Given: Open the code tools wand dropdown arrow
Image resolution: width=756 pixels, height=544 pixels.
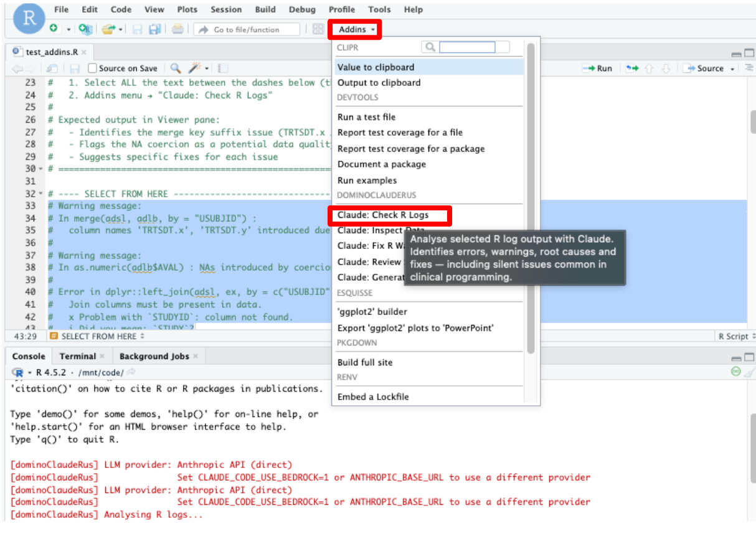Looking at the screenshot, I should [x=207, y=68].
